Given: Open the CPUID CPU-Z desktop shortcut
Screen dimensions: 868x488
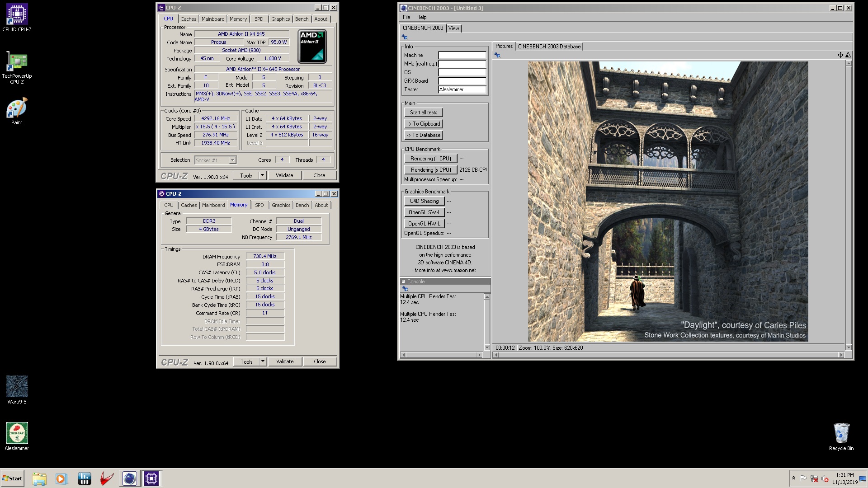Looking at the screenshot, I should coord(17,18).
